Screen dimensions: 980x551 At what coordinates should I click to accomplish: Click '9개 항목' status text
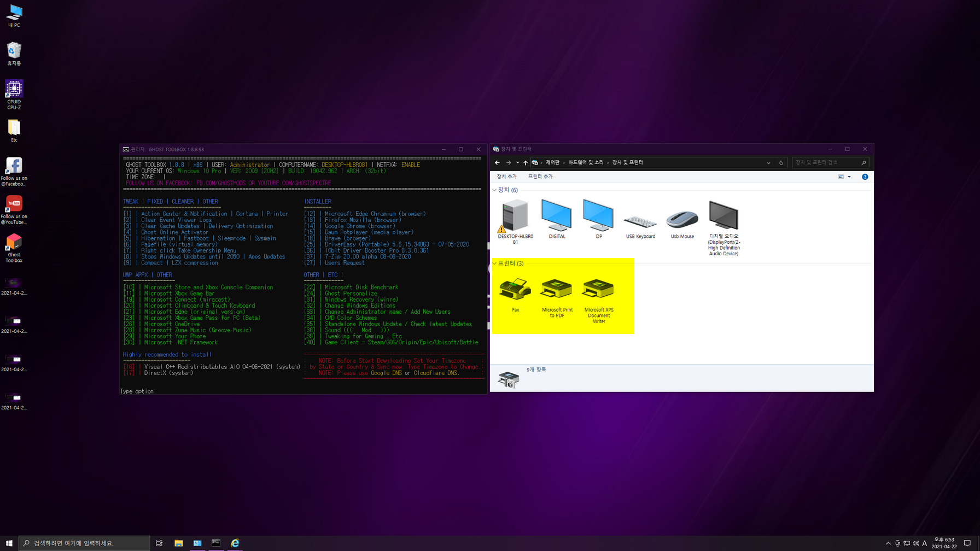[x=536, y=370]
